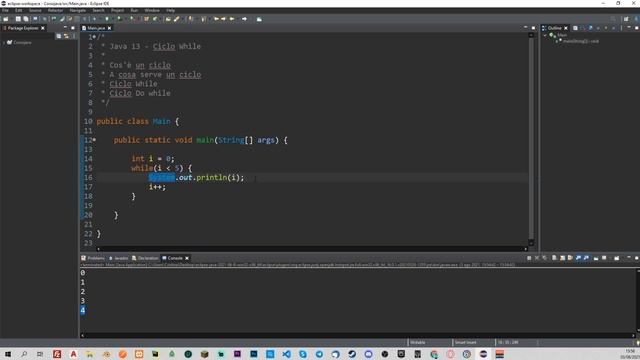Click the Terminate icon in Console toolbar
The height and width of the screenshot is (360, 640).
529,258
